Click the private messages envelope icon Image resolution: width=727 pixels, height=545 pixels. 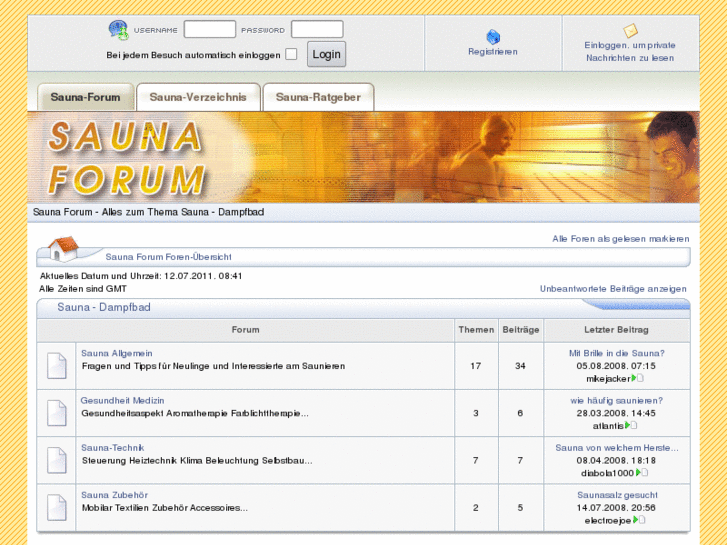[x=630, y=31]
